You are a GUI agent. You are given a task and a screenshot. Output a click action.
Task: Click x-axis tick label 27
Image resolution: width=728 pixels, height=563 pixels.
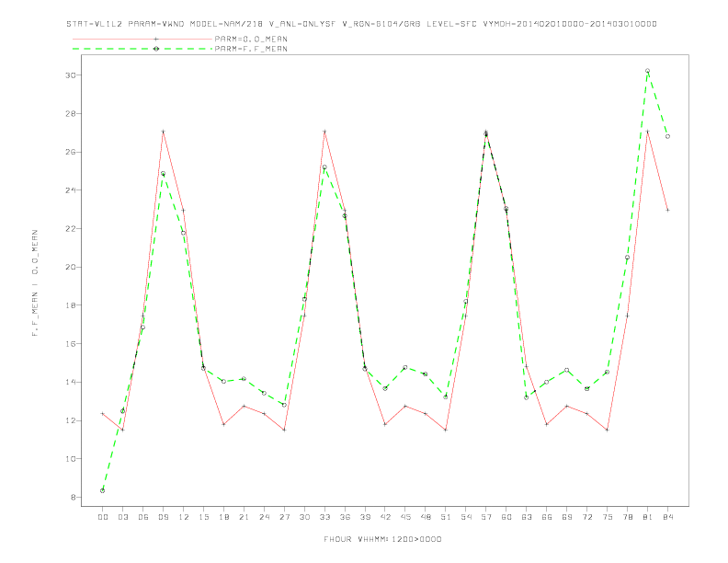click(x=284, y=517)
